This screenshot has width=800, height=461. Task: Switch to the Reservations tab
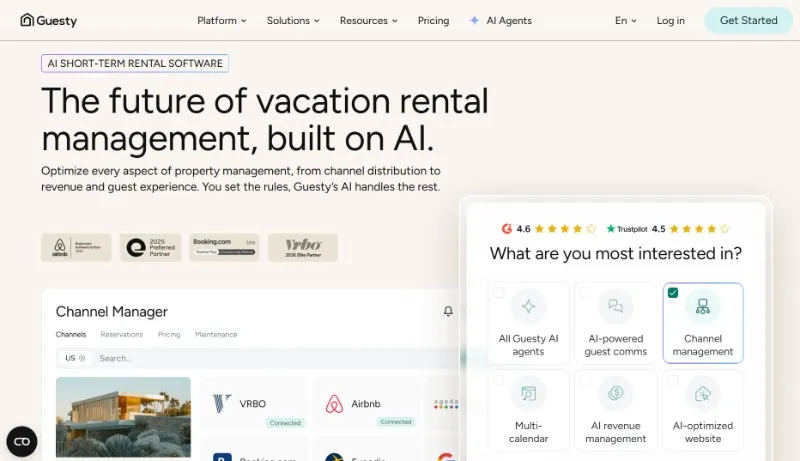[x=121, y=335]
